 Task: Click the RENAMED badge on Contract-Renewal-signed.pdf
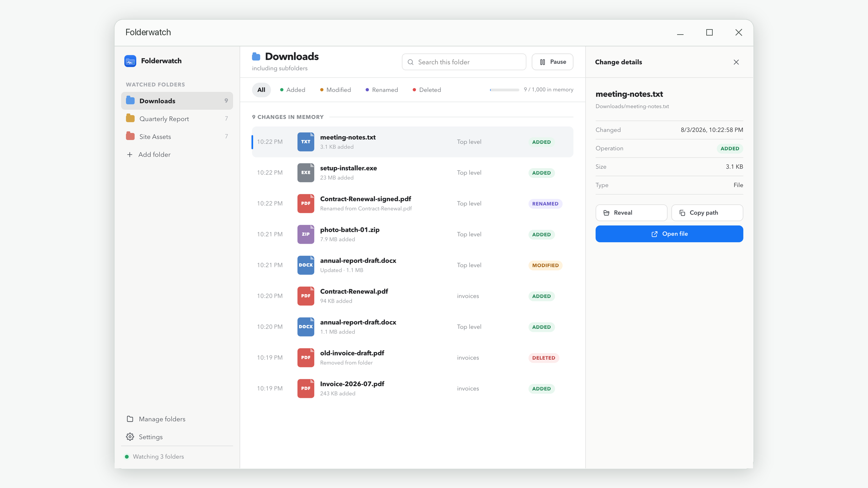point(545,204)
